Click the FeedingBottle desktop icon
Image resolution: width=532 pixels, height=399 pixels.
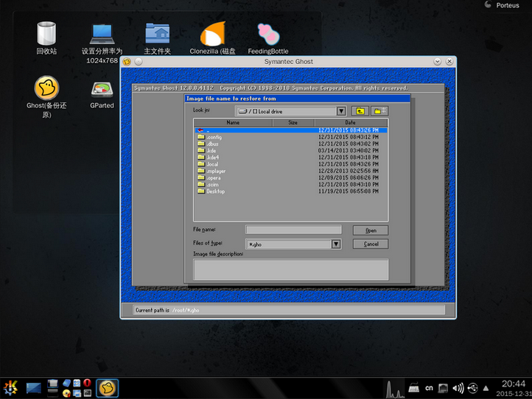point(268,35)
